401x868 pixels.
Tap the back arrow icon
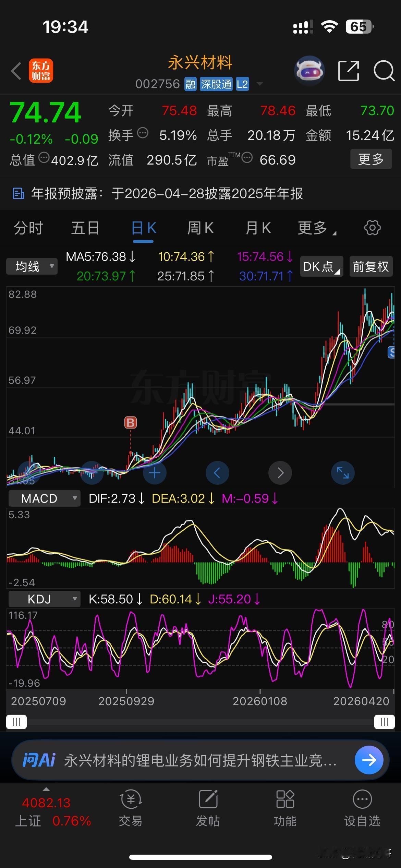pyautogui.click(x=16, y=71)
